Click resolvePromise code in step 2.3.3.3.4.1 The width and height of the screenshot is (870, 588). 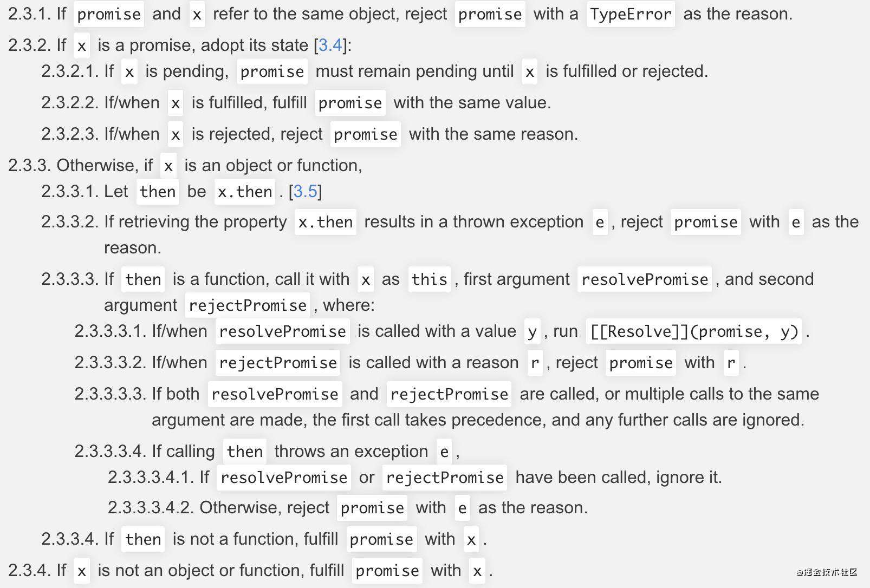tap(284, 478)
